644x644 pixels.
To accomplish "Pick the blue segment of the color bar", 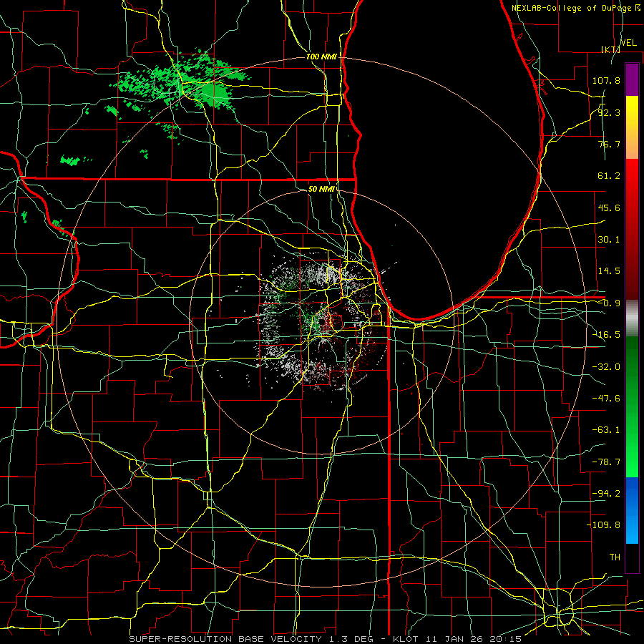I will [632, 510].
